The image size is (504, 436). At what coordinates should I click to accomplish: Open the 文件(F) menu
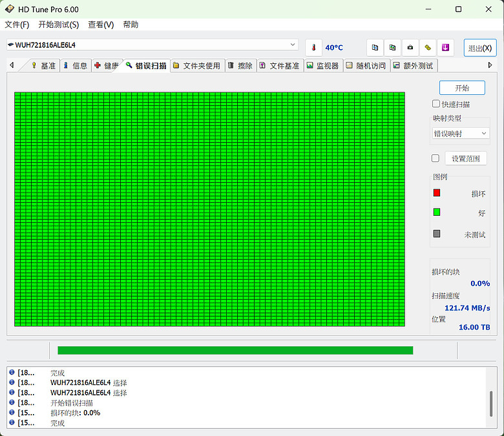point(17,25)
